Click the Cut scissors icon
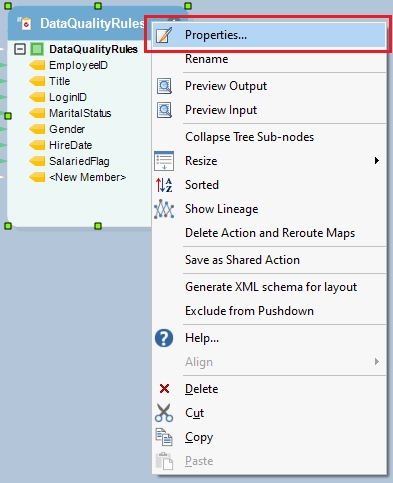393x483 pixels. [164, 413]
